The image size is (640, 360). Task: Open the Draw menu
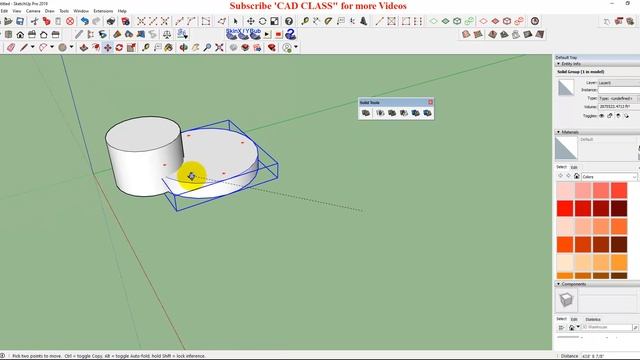click(x=49, y=11)
